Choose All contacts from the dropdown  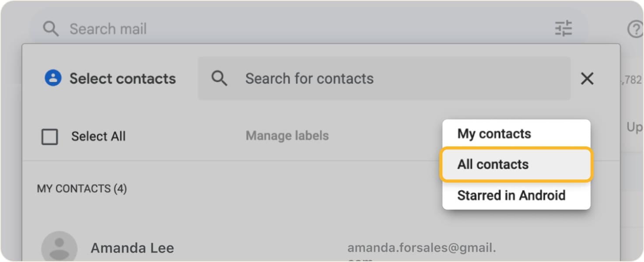coord(493,165)
